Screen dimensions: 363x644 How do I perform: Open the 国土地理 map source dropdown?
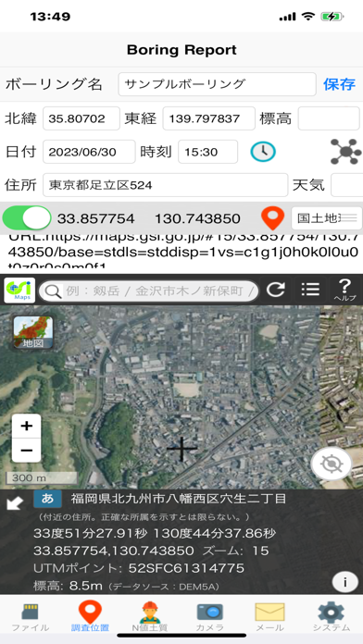point(327,218)
